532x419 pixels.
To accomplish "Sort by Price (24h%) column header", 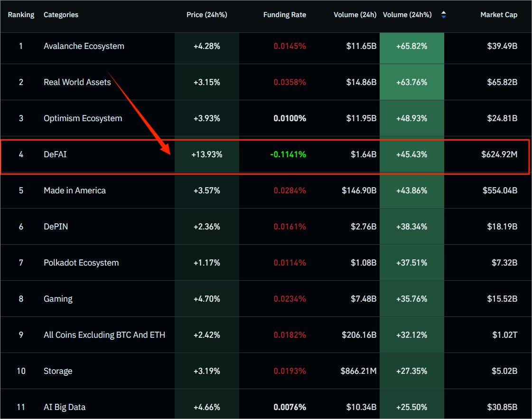I will point(206,15).
